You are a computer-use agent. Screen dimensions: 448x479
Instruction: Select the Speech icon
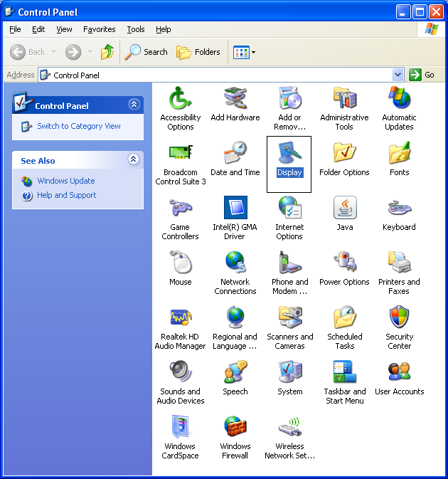(x=235, y=372)
